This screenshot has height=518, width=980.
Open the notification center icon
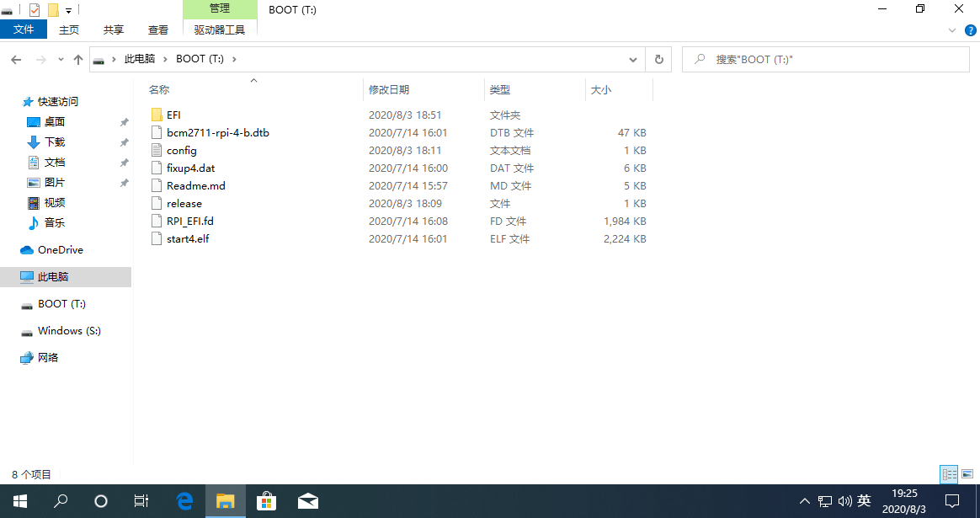952,500
